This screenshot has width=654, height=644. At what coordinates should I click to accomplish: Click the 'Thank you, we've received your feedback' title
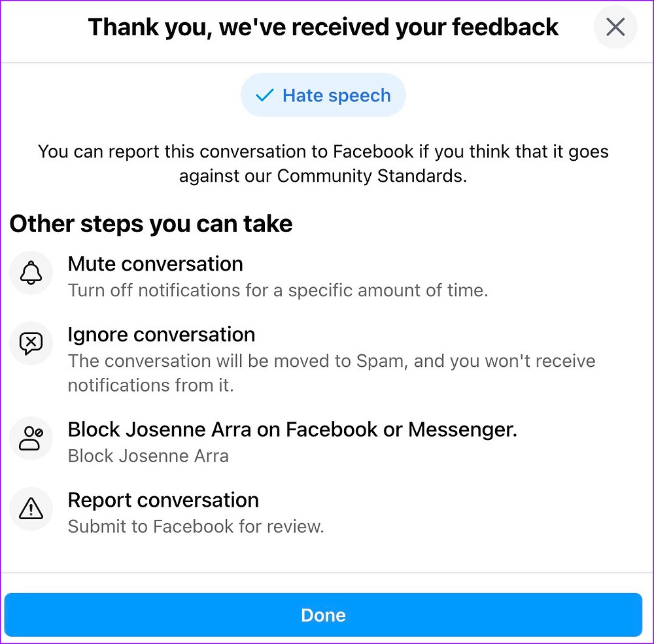point(323,27)
